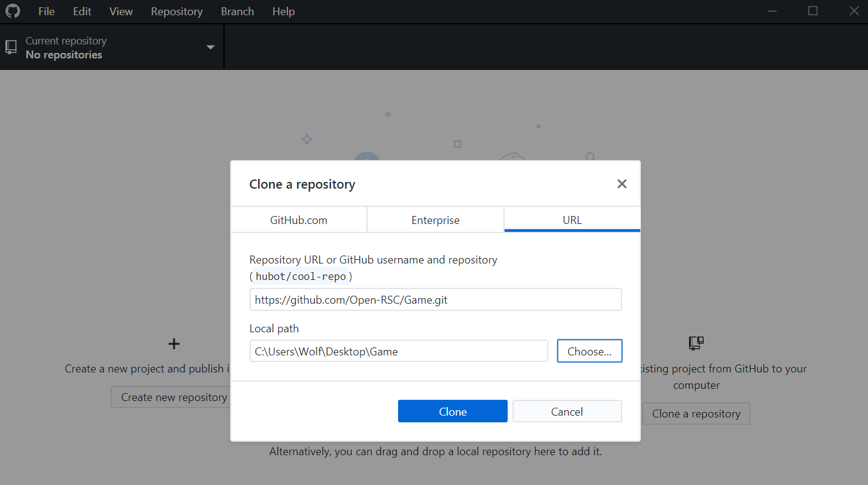Close the Clone a repository dialog

point(621,184)
